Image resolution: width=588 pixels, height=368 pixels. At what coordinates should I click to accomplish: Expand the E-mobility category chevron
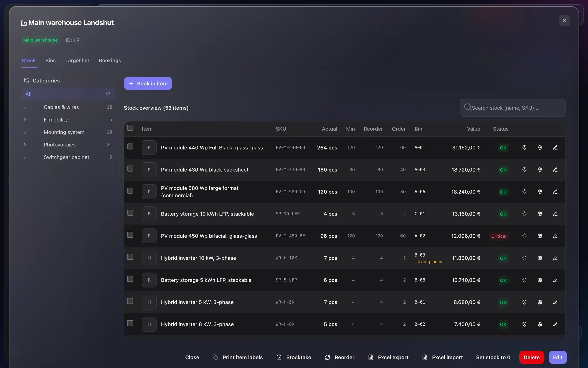click(25, 120)
